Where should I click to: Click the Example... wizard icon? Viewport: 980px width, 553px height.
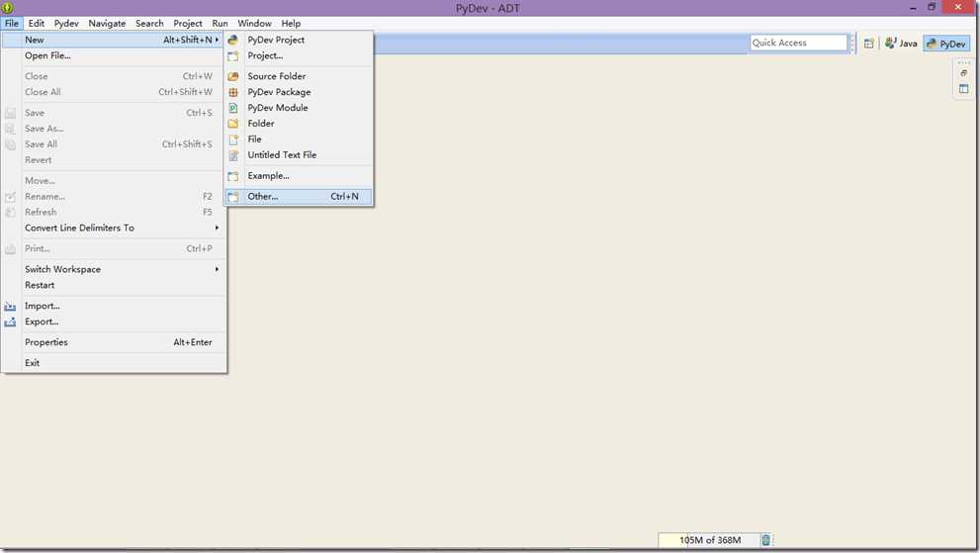pos(233,176)
